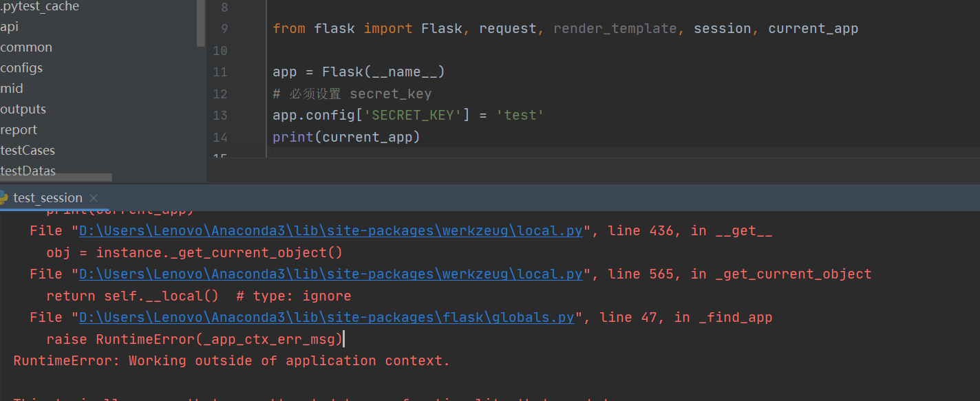Image resolution: width=980 pixels, height=401 pixels.
Task: Open werkzeug local.py link at line 436
Action: coord(330,231)
